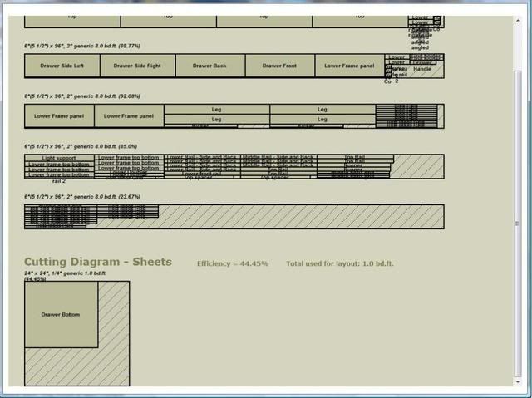Screen dimensions: 532x398
Task: Select the Light support piece
Action: pos(59,158)
